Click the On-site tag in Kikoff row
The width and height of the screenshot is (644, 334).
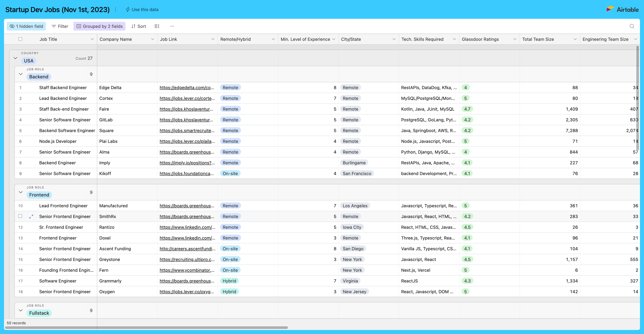click(230, 174)
